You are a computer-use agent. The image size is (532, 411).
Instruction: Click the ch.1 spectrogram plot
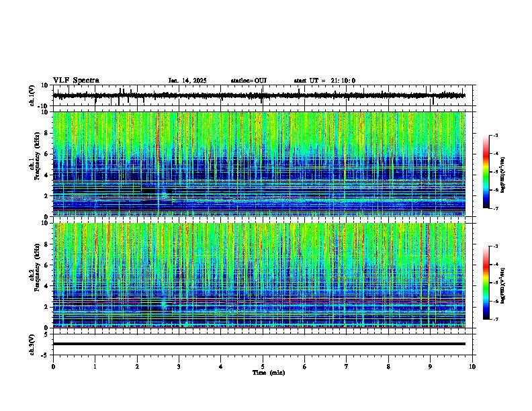[259, 164]
